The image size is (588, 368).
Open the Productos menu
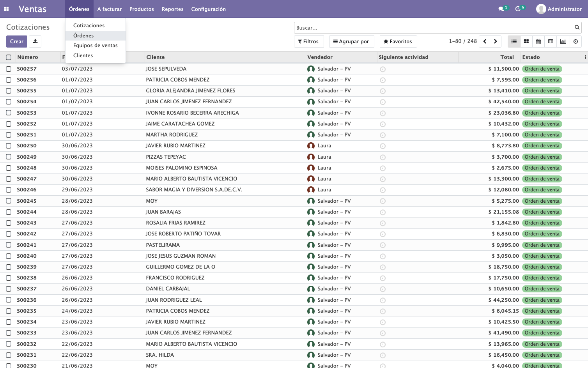pos(142,9)
